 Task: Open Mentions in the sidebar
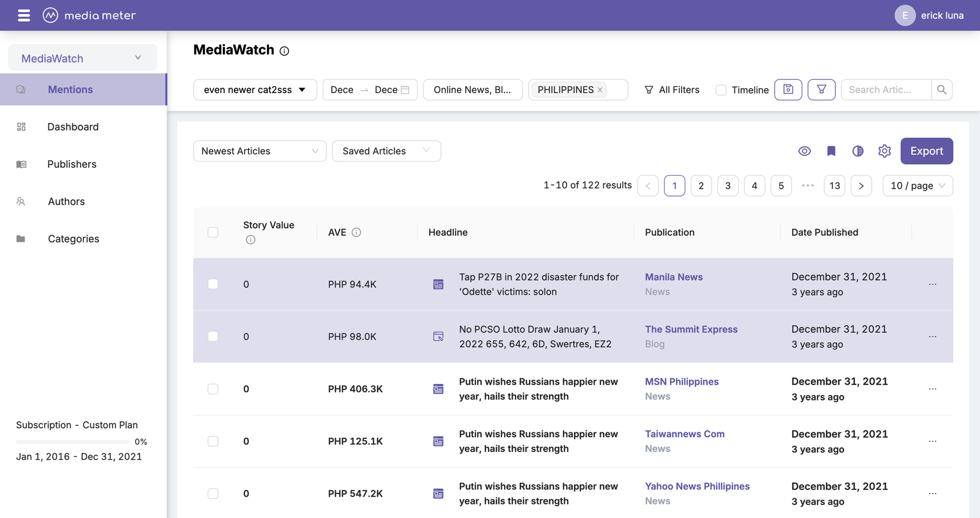(83, 89)
